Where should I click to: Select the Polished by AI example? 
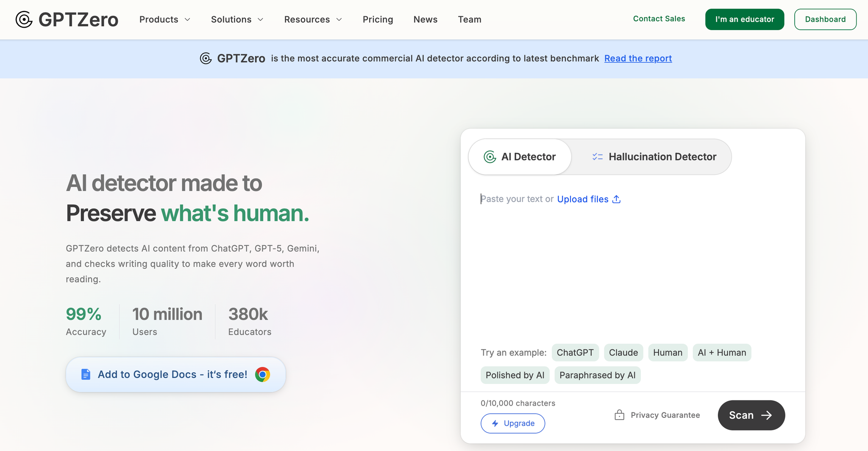(x=515, y=375)
